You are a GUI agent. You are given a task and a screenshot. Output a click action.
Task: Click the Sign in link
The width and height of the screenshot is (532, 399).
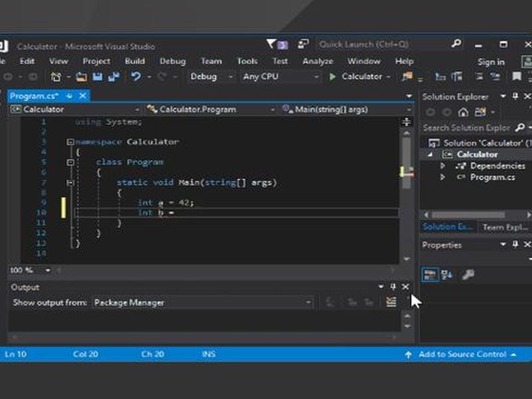point(491,62)
